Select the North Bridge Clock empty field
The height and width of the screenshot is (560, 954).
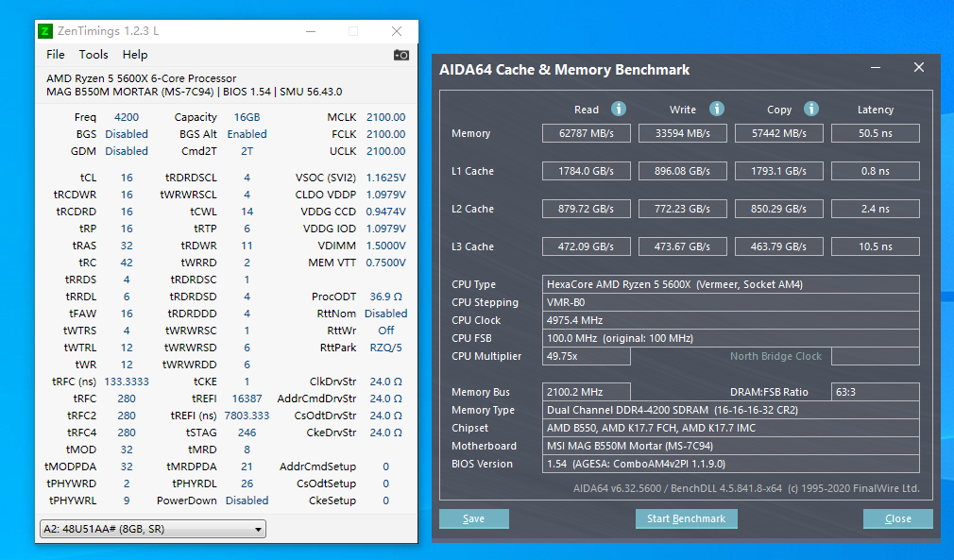tap(875, 356)
